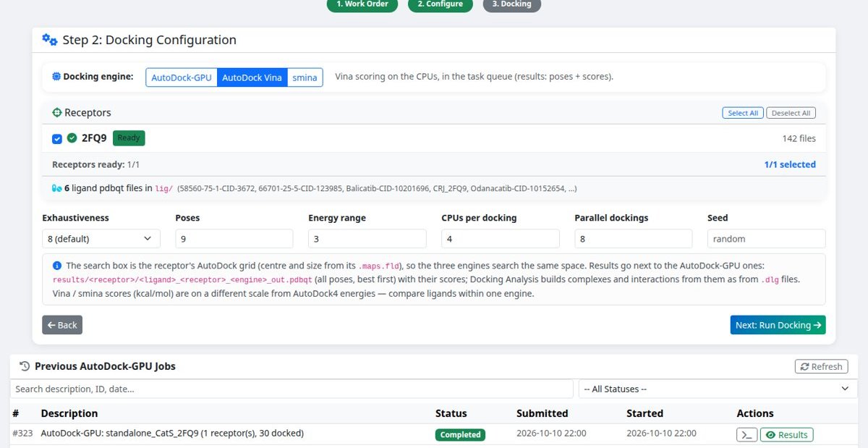Screen dimensions: 868x448
Task: Click the gears icon beside Step 2 heading
Action: click(49, 40)
